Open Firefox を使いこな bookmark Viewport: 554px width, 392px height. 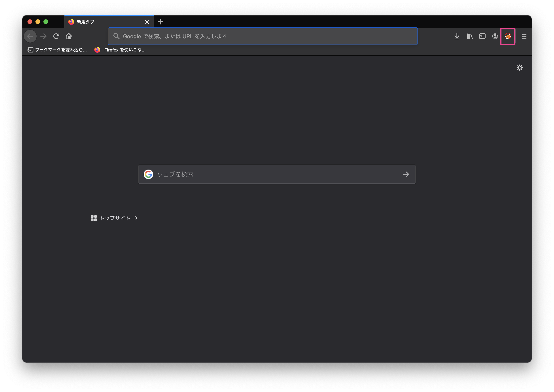coord(120,50)
